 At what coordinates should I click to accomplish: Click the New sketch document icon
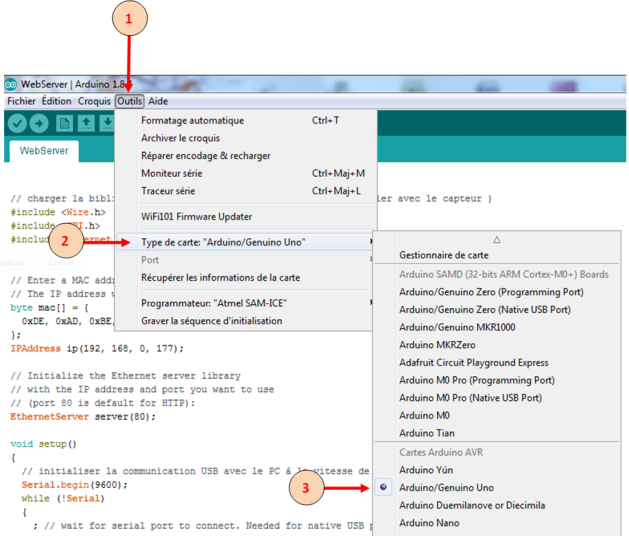pos(64,124)
